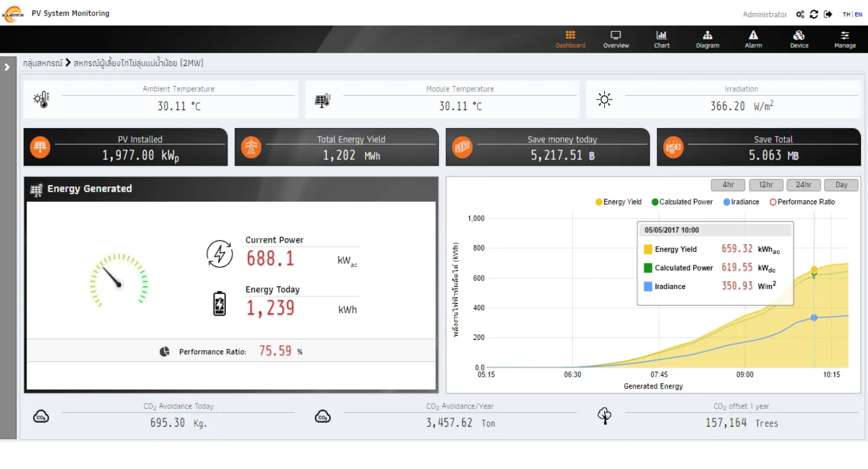This screenshot has height=469, width=868.
Task: Expand the left sidebar arrow
Action: tap(7, 67)
